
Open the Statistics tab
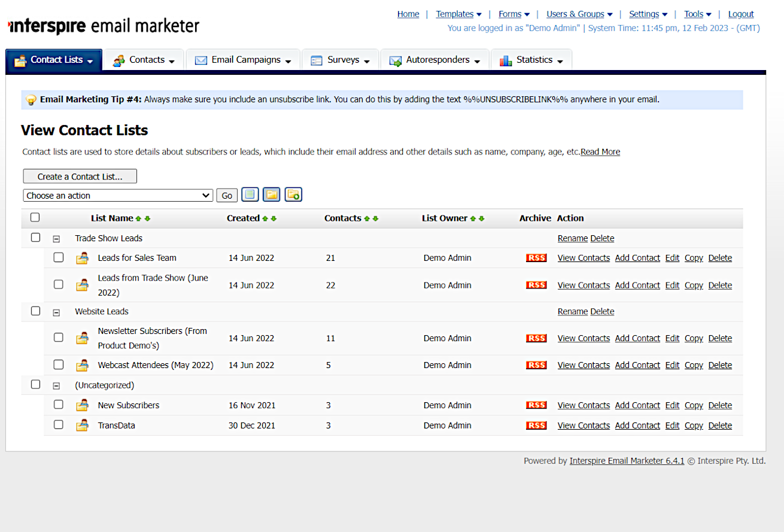click(531, 60)
